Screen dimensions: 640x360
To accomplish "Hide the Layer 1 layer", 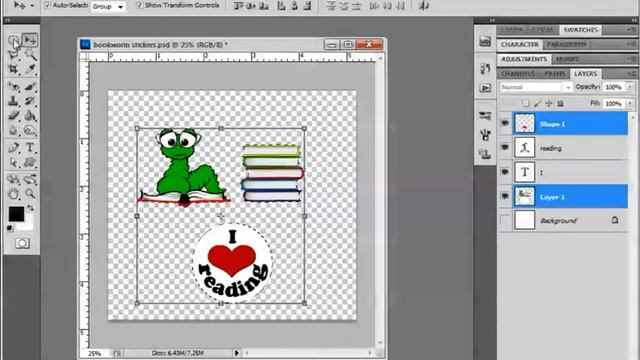I will [x=505, y=196].
